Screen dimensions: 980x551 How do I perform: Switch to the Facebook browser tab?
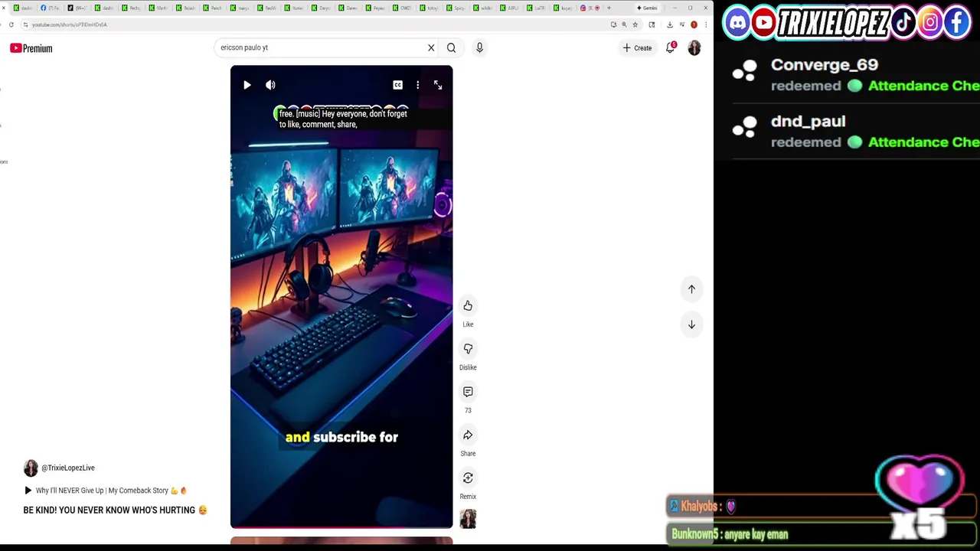[x=51, y=8]
